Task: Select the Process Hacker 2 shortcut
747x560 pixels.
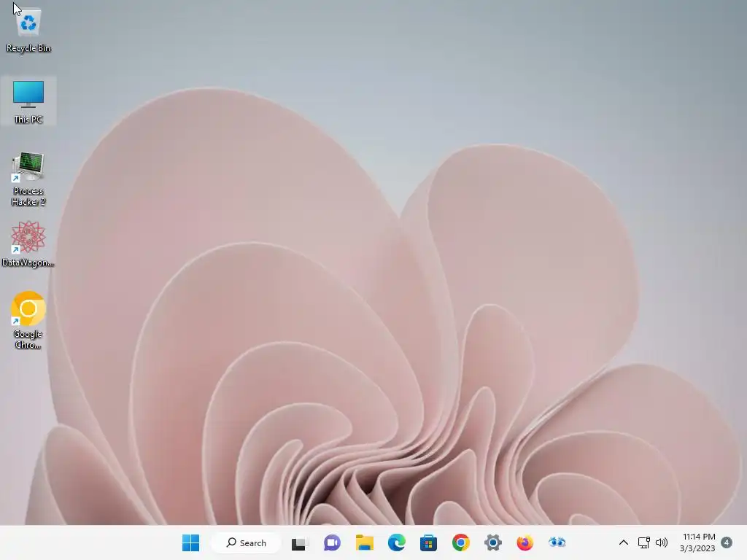Action: (28, 179)
